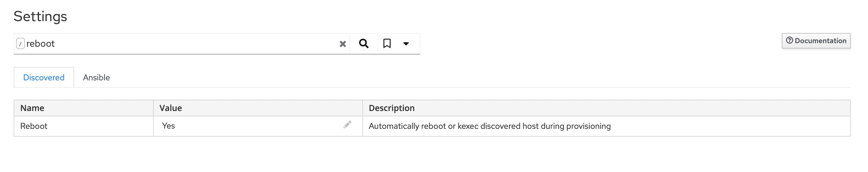Click the Settings page heading

(x=40, y=16)
